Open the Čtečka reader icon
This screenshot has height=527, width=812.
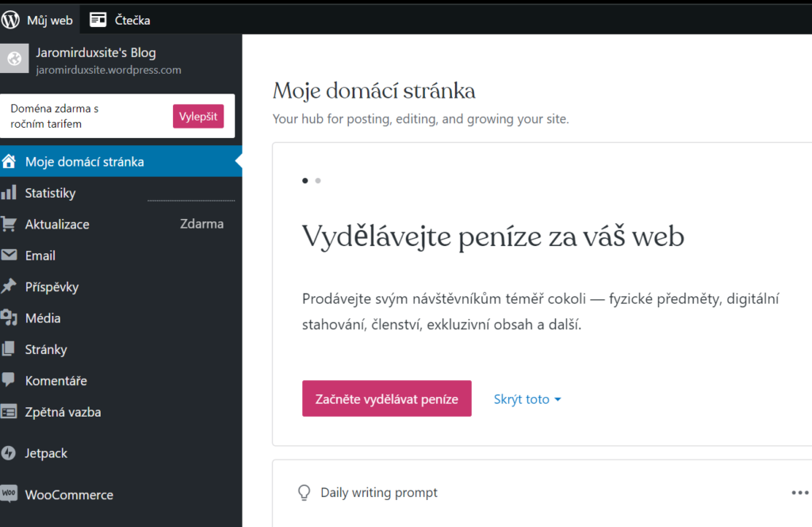point(98,20)
